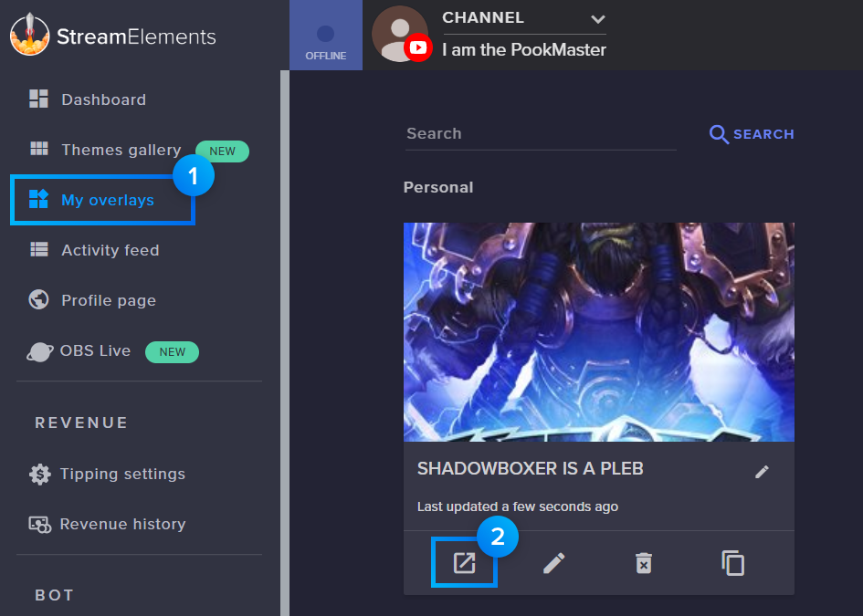Click the SEARCH button text
Image resolution: width=863 pixels, height=616 pixels.
point(763,134)
